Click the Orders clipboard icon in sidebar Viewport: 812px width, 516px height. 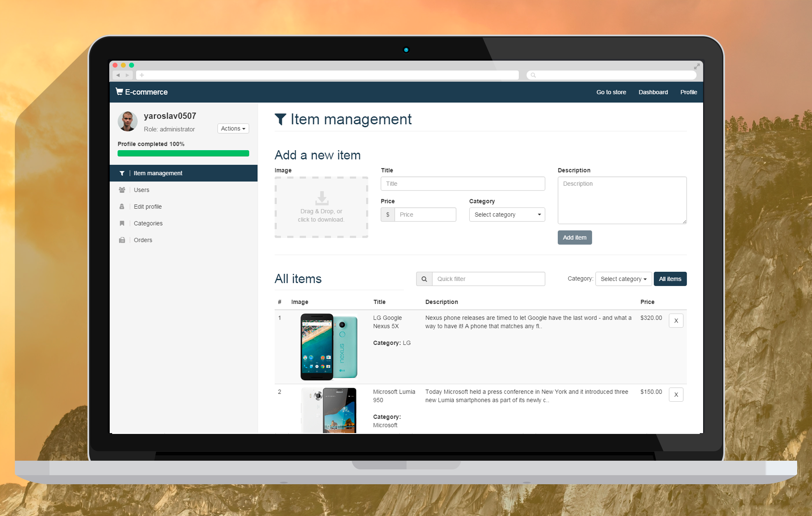click(122, 240)
